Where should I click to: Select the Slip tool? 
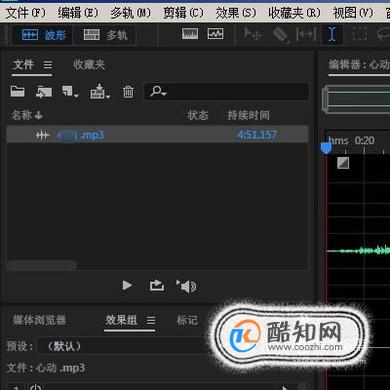click(x=306, y=34)
